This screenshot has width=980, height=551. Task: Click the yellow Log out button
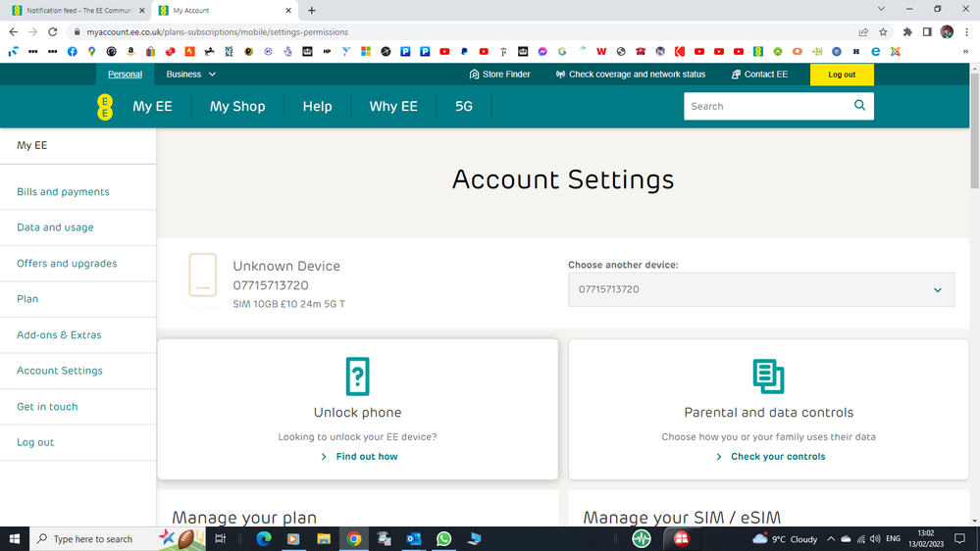coord(842,75)
